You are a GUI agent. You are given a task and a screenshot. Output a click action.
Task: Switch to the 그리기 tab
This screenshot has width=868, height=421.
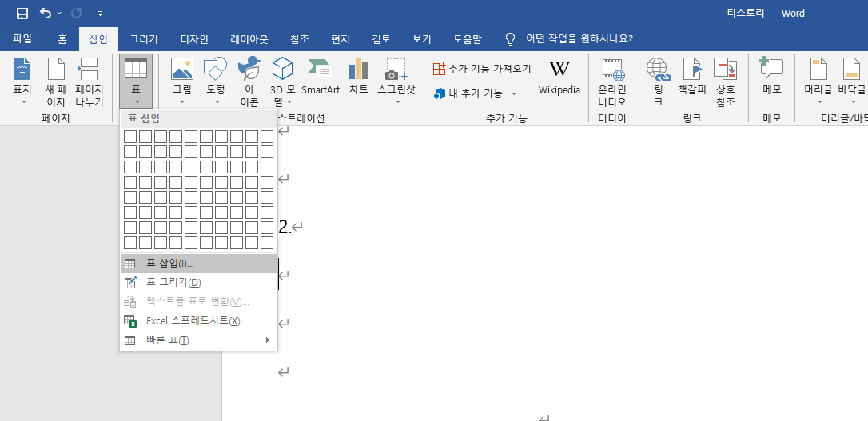pos(144,38)
